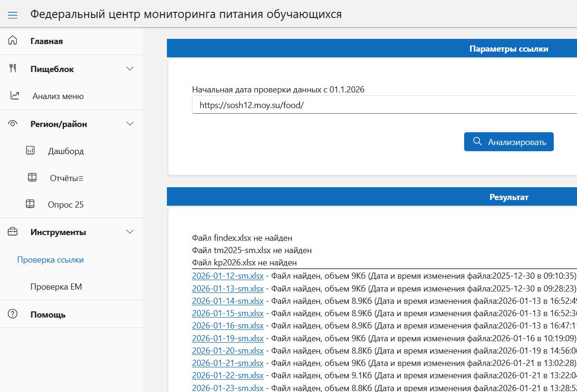The width and height of the screenshot is (577, 392).
Task: Click the home icon beside Главная
Action: click(13, 41)
